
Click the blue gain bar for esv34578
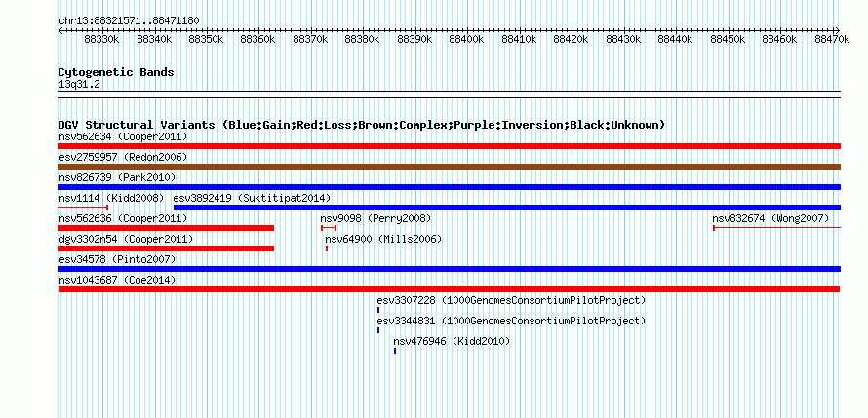click(x=449, y=269)
